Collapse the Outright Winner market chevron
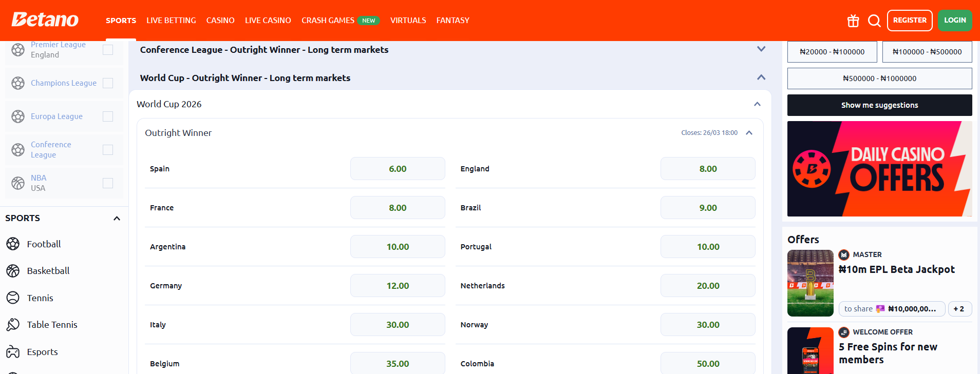The image size is (980, 374). (x=749, y=133)
